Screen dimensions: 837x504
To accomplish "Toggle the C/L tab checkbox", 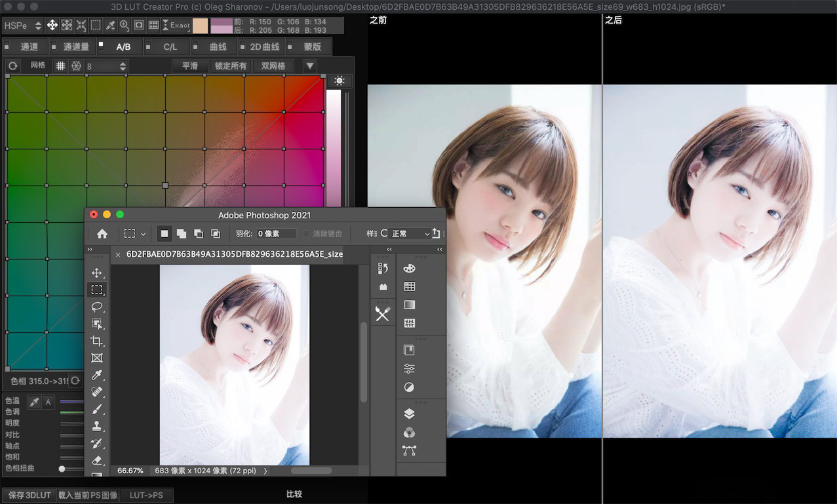I will 149,47.
